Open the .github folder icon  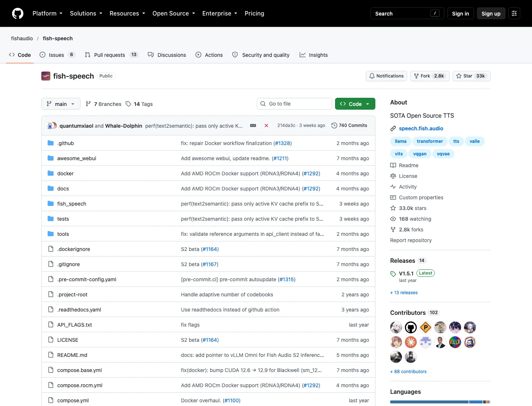click(51, 143)
